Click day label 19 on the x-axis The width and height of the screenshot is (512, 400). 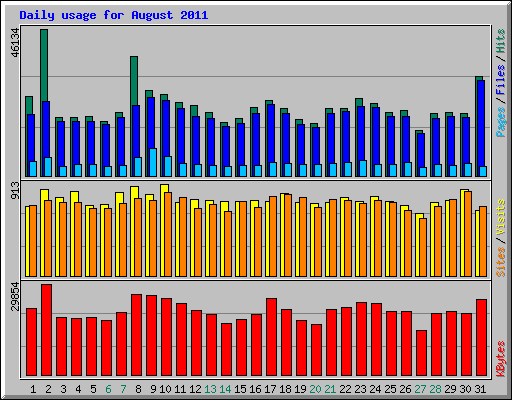point(300,389)
